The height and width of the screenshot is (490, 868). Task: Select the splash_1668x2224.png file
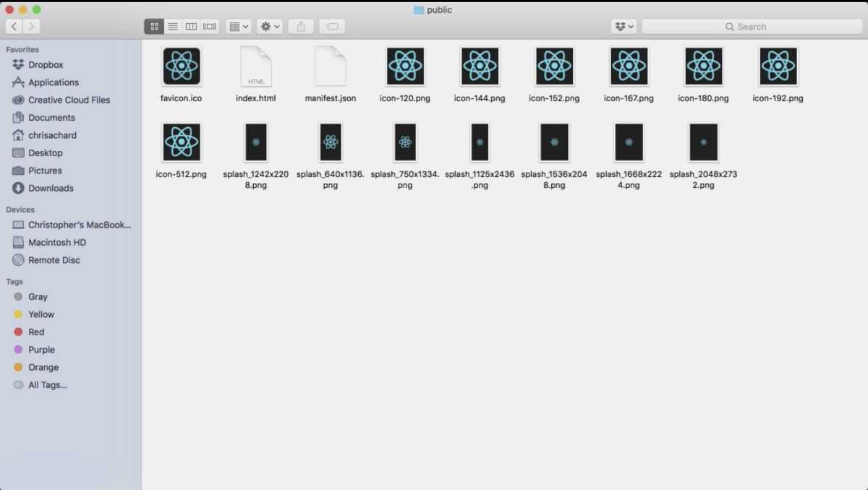click(629, 142)
